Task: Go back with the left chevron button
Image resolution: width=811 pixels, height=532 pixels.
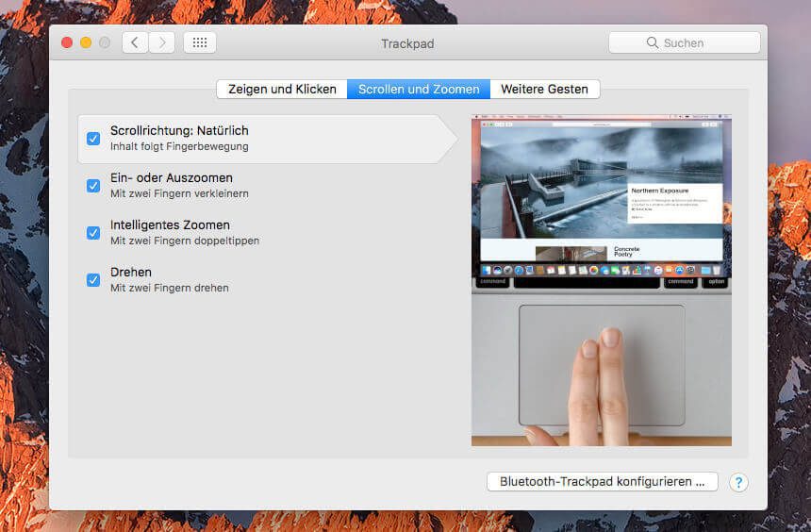Action: (135, 42)
